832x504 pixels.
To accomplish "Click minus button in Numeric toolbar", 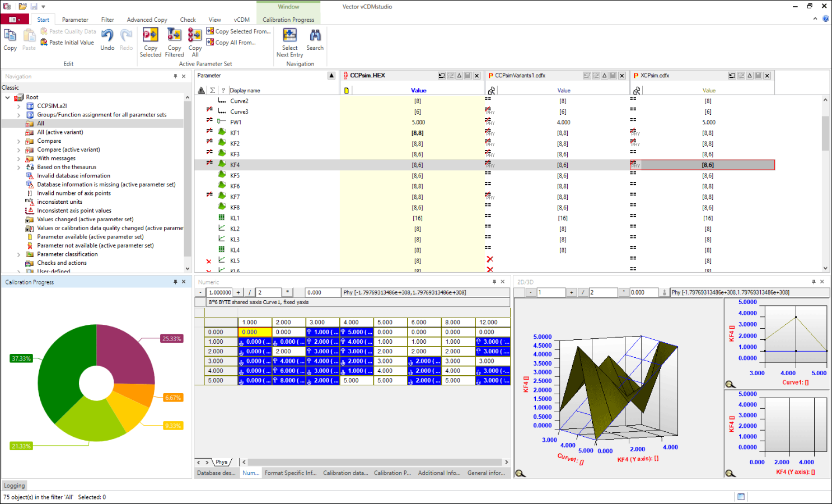I will 200,292.
